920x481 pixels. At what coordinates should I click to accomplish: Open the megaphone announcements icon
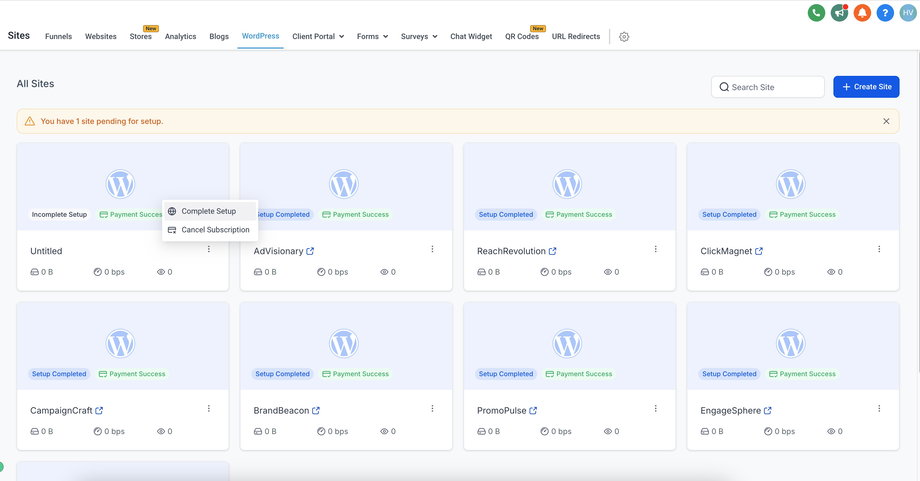coord(839,13)
